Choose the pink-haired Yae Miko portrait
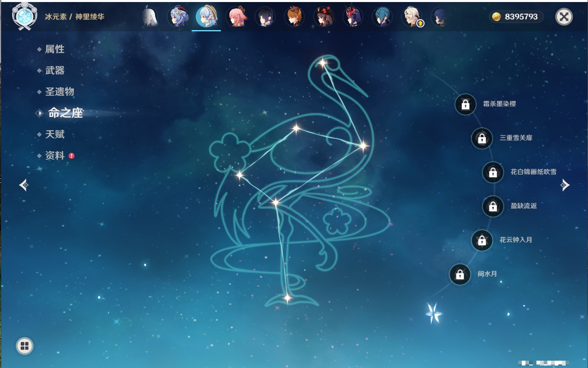588x368 pixels. 237,17
